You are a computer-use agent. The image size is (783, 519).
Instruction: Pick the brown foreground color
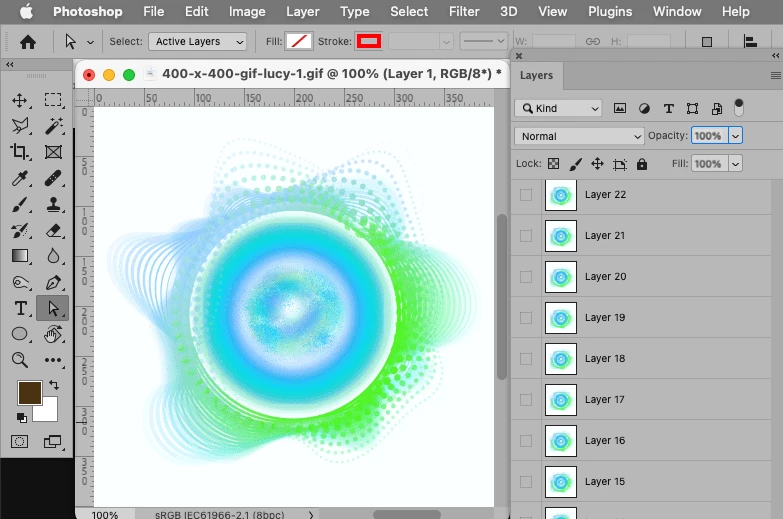(28, 392)
